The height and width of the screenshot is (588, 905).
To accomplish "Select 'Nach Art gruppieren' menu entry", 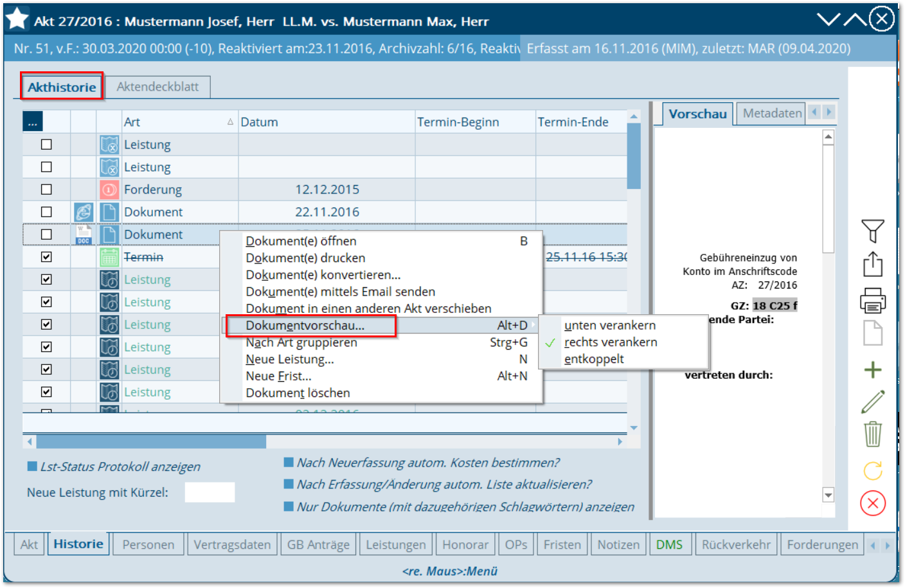I will 301,343.
